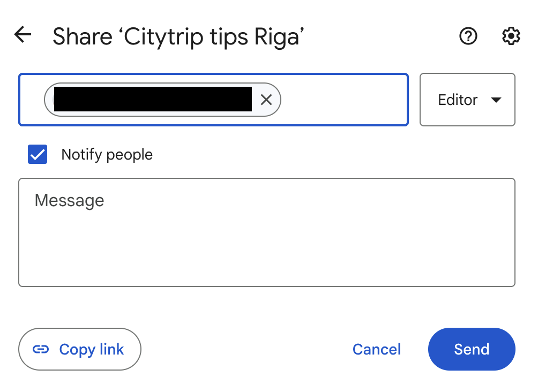Image resolution: width=538 pixels, height=392 pixels.
Task: Uncheck the Notify people checkbox
Action: click(38, 154)
